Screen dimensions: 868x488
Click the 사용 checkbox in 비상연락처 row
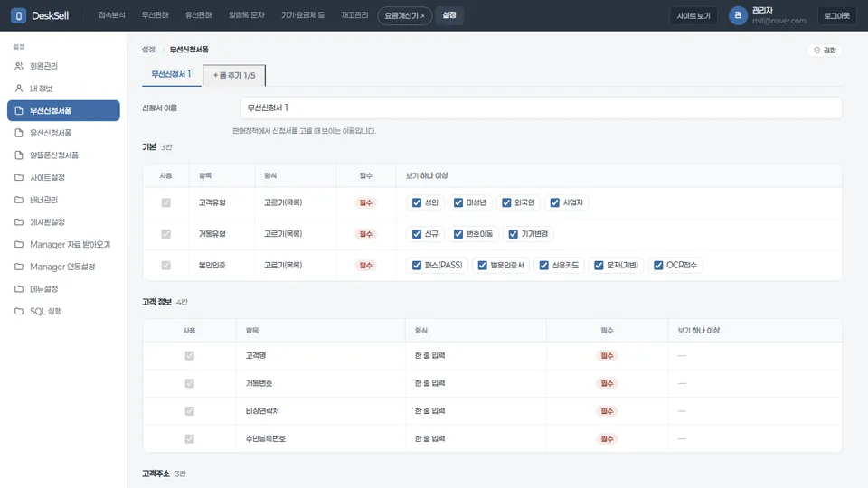[x=189, y=411]
